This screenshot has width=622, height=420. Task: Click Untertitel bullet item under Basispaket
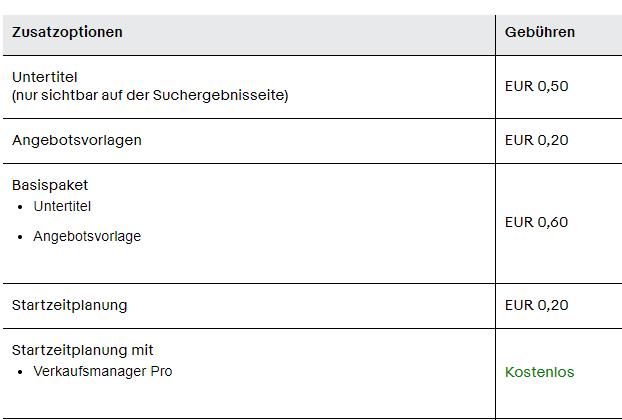(x=62, y=206)
